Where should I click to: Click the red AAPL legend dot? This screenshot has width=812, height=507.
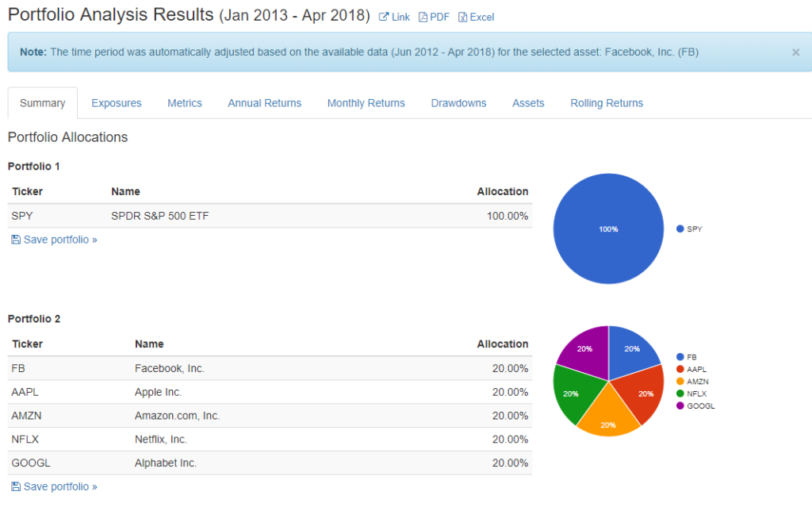[x=680, y=369]
